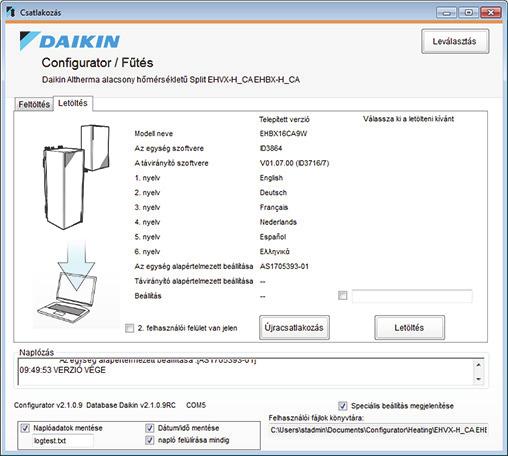The image size is (508, 456).
Task: Minimize the Csatlakozás window
Action: pyautogui.click(x=446, y=13)
